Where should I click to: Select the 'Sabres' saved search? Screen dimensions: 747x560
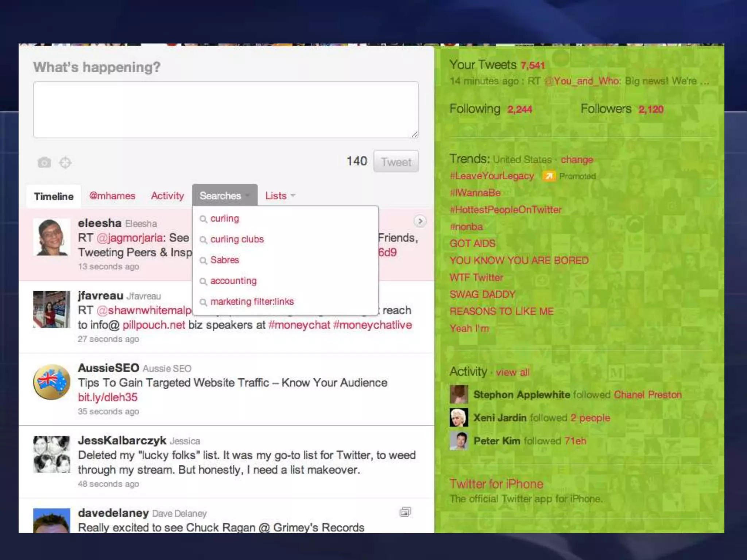(224, 260)
